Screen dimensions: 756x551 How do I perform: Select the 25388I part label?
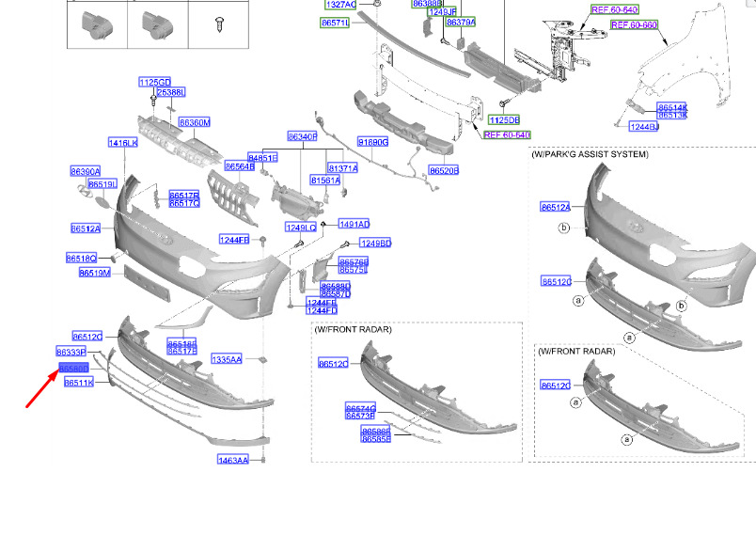171,92
